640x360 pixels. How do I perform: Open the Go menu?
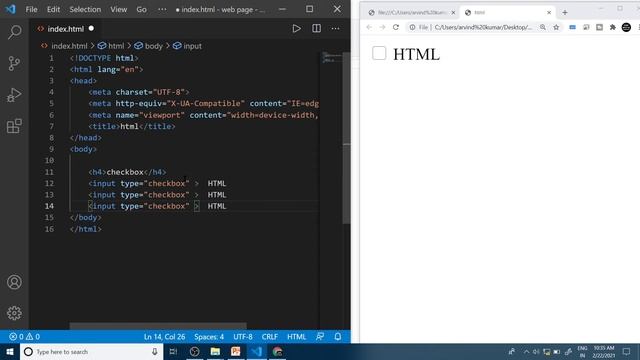tap(142, 9)
